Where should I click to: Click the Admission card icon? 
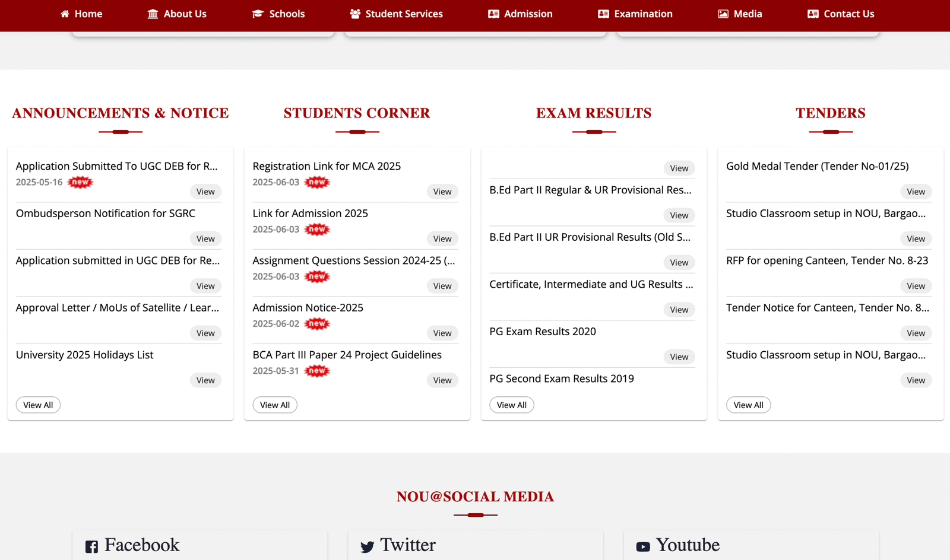(493, 14)
